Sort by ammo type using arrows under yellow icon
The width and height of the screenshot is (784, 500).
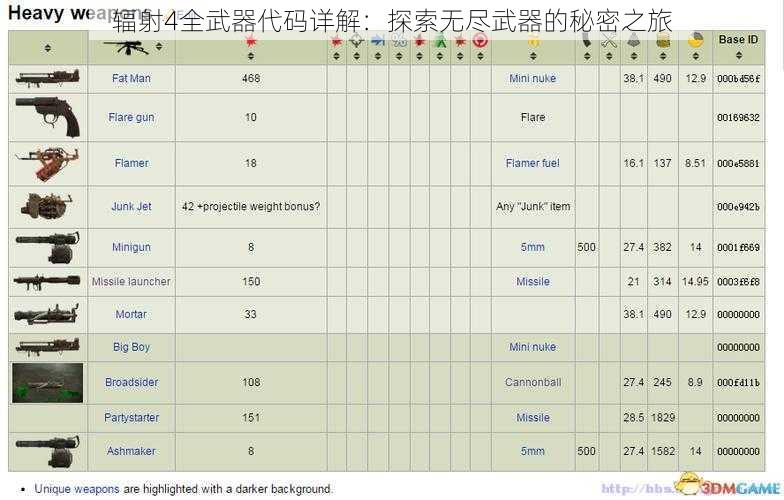click(533, 56)
